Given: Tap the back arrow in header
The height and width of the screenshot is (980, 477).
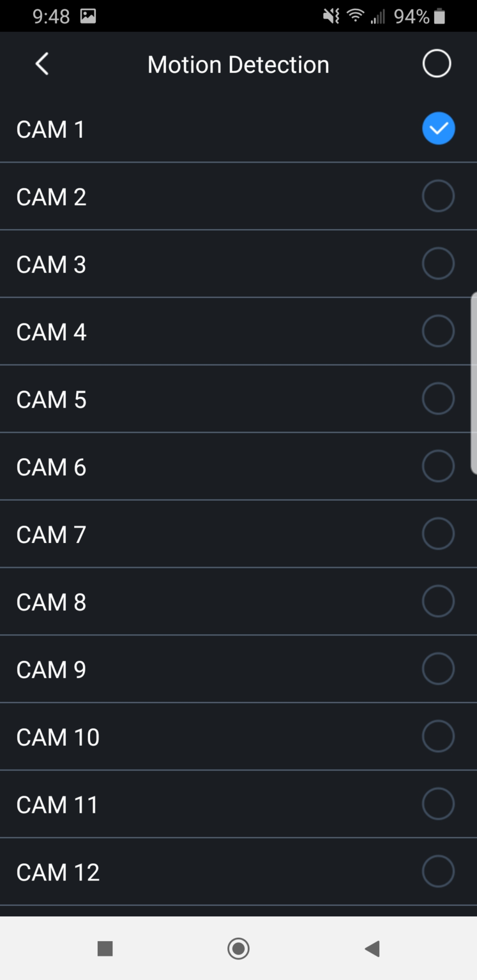Looking at the screenshot, I should 42,64.
